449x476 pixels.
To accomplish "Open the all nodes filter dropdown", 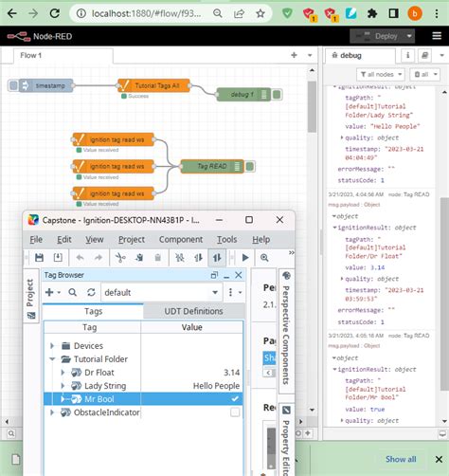I will pos(381,74).
